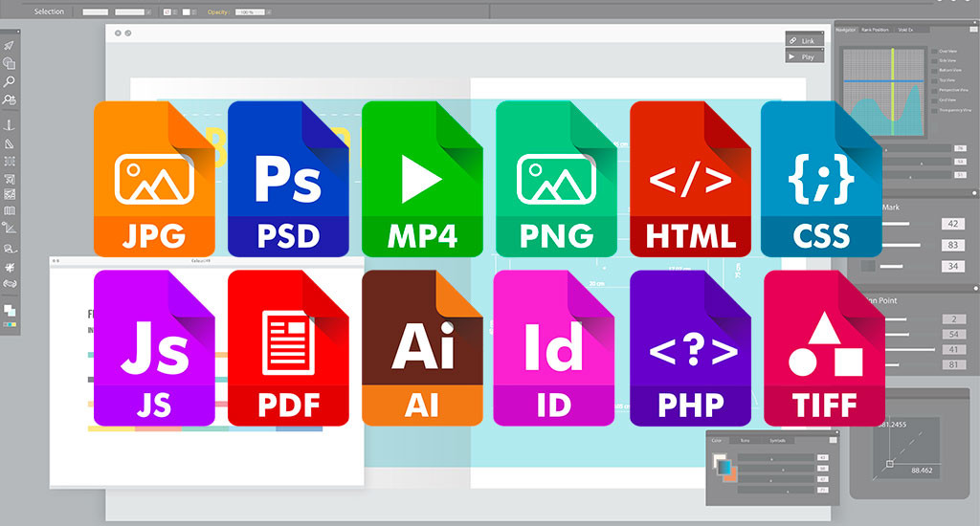The width and height of the screenshot is (980, 526).
Task: Select the crimson TIFF file icon
Action: [x=824, y=348]
